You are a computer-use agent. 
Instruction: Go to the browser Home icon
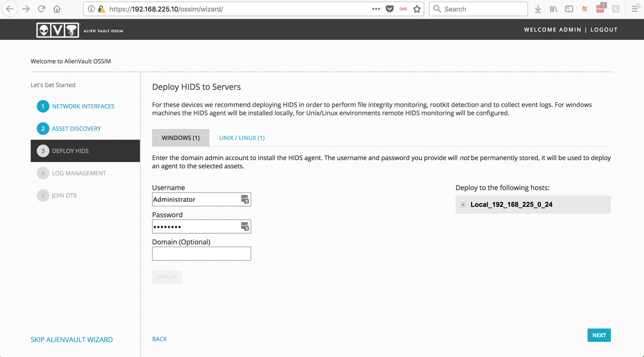[57, 9]
